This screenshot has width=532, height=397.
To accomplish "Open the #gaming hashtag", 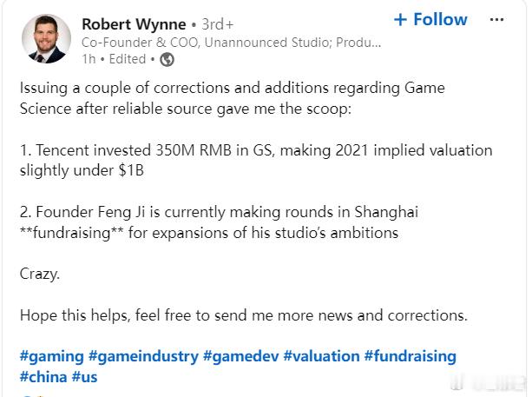I will click(x=51, y=356).
